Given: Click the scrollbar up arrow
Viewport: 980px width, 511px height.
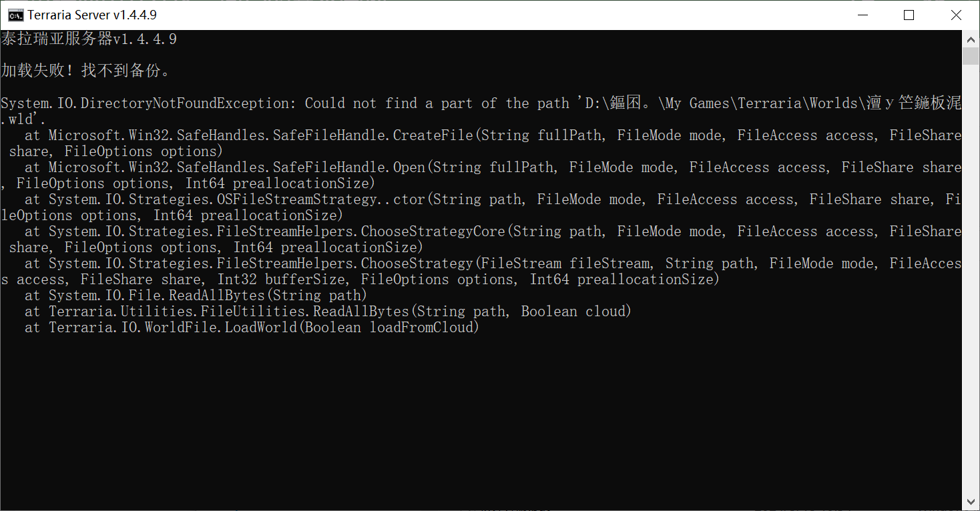Looking at the screenshot, I should [971, 39].
